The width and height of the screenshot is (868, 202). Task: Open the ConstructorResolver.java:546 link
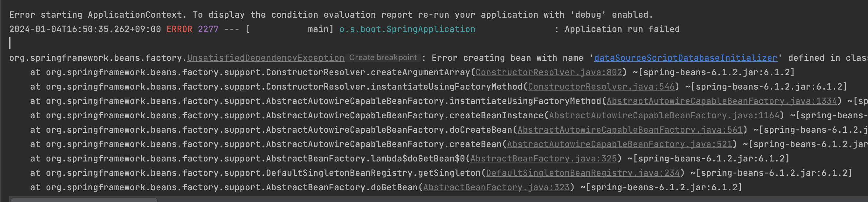(601, 87)
